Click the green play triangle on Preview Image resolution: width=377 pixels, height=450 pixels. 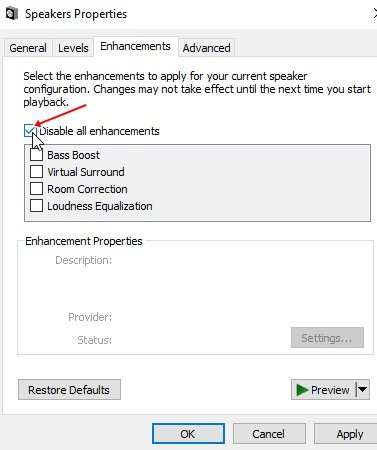[x=302, y=390]
